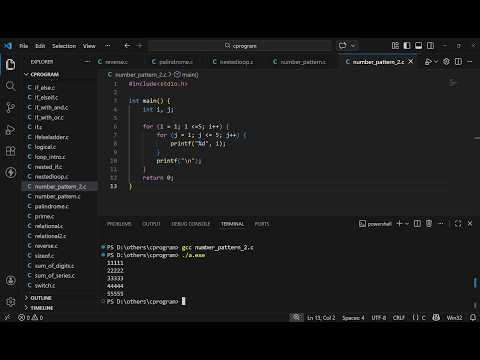480x360 pixels.
Task: Open the Explorer view in activity bar
Action: (10, 64)
